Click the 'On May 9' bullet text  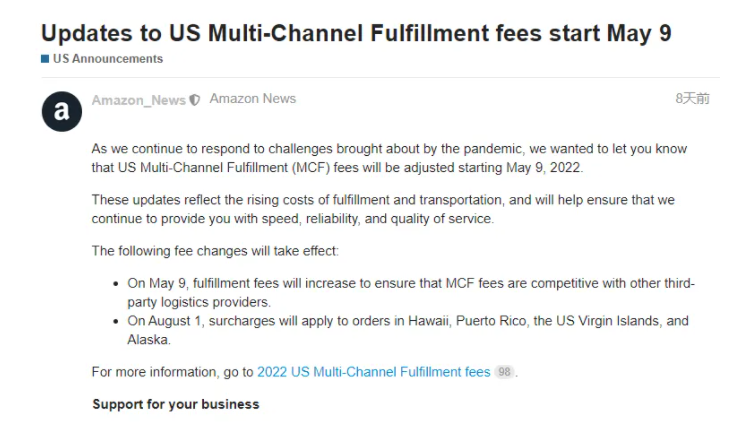coord(411,293)
